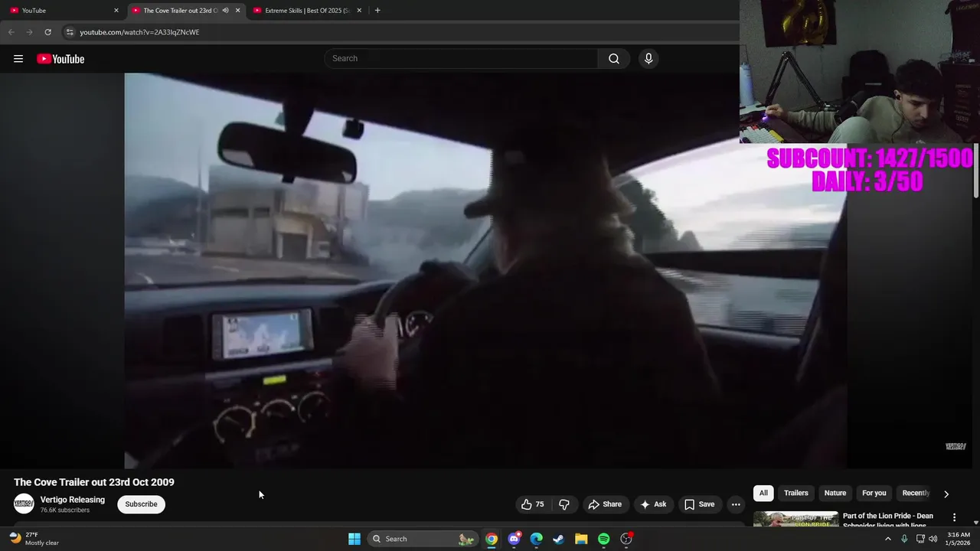Screen dimensions: 980x551
Task: Start voice search with microphone icon
Action: pyautogui.click(x=648, y=59)
